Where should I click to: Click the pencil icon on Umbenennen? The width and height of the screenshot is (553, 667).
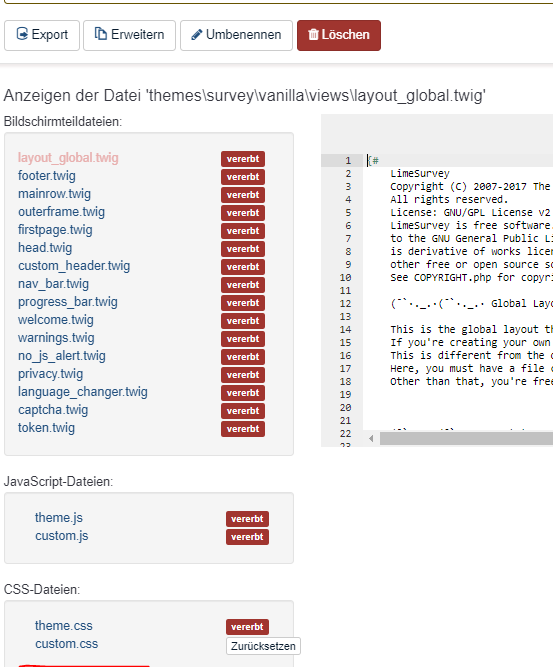[197, 34]
